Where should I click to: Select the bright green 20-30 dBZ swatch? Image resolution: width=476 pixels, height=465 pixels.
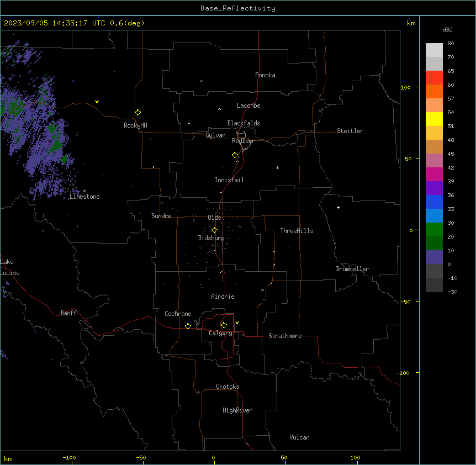coord(434,230)
